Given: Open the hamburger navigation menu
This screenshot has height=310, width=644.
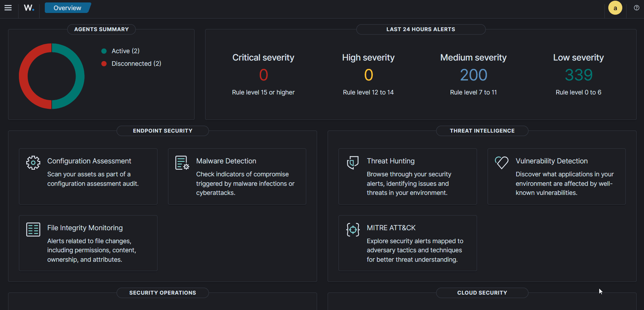Looking at the screenshot, I should (8, 8).
